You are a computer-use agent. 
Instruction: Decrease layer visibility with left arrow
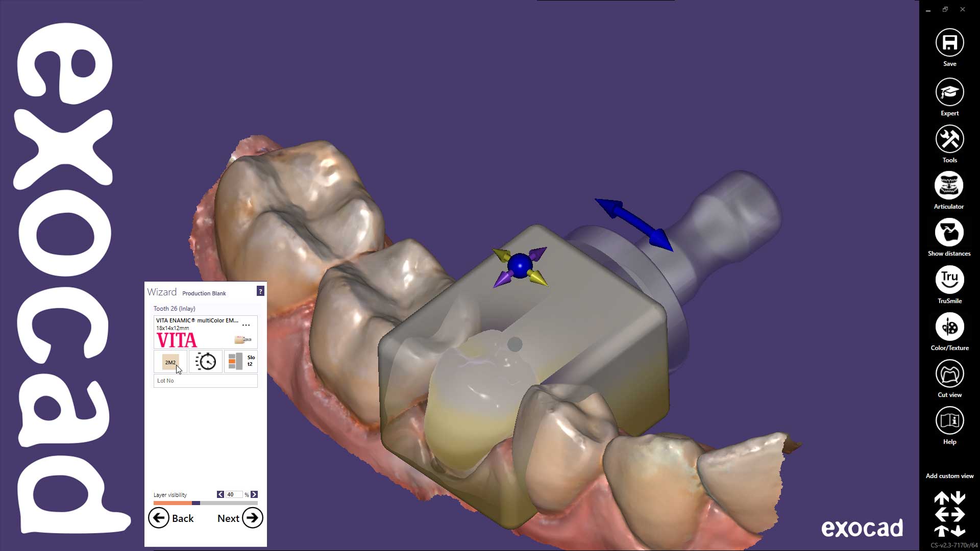coord(220,494)
